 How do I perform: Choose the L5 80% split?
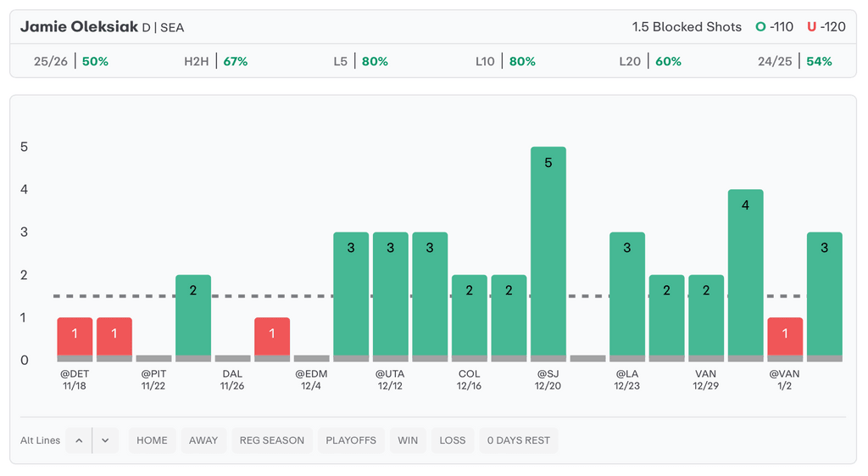click(x=360, y=62)
